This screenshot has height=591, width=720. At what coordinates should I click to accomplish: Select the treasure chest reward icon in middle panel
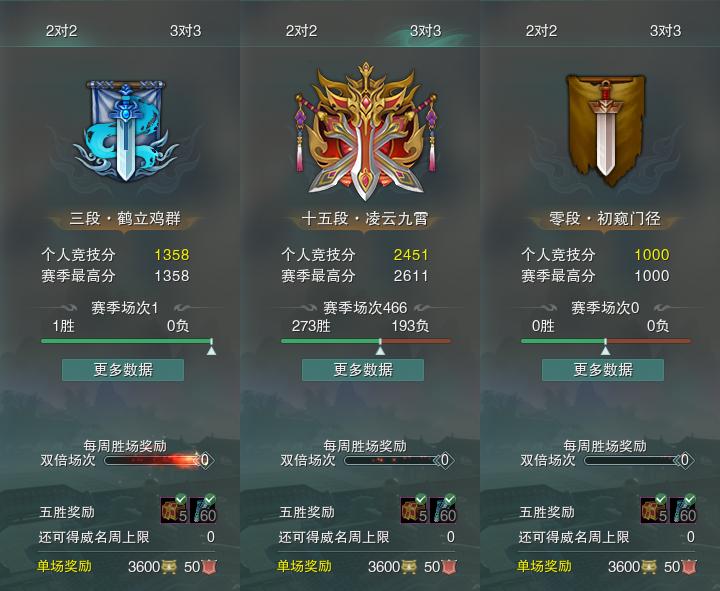(x=414, y=509)
